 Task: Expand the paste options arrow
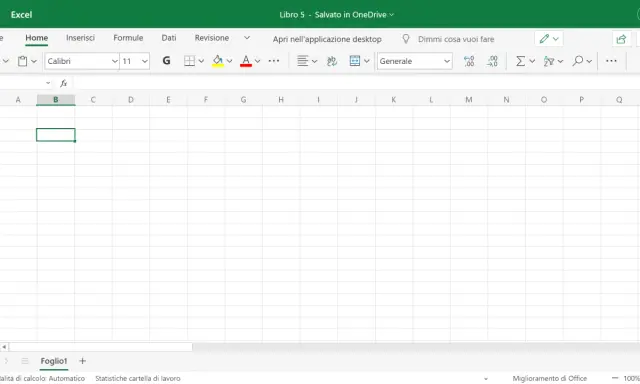click(34, 61)
